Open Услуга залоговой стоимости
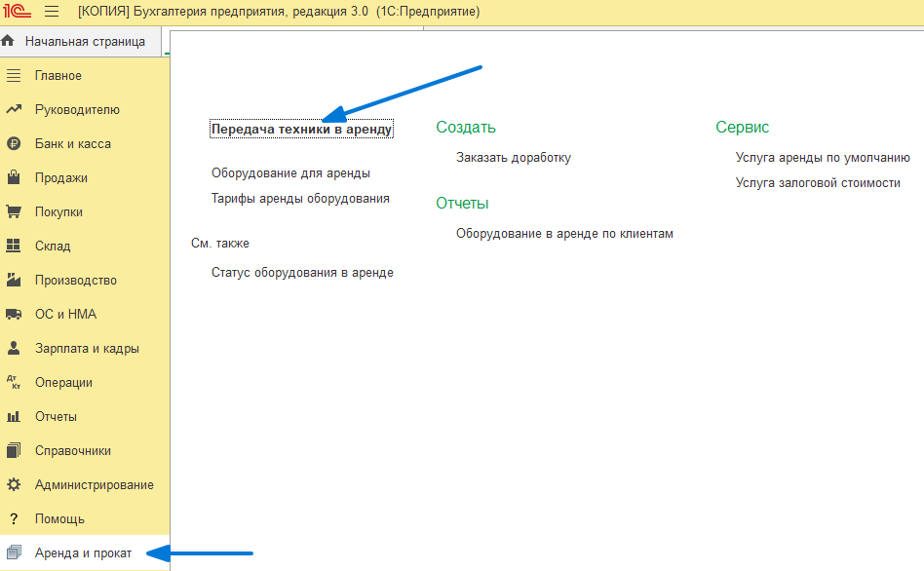The image size is (924, 571). 818,183
